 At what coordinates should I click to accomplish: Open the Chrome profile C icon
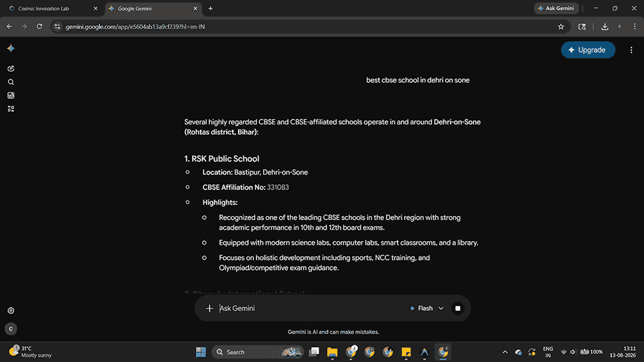(x=619, y=27)
